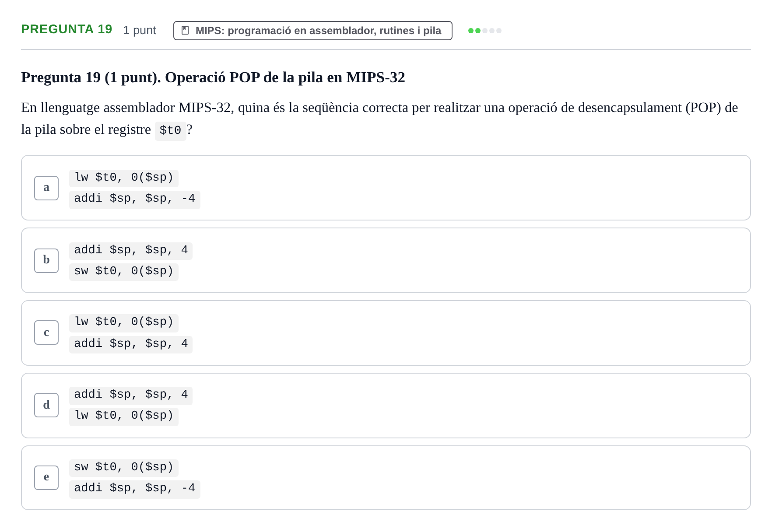This screenshot has height=532, width=772.
Task: Choose answer option letter d
Action: 46,405
